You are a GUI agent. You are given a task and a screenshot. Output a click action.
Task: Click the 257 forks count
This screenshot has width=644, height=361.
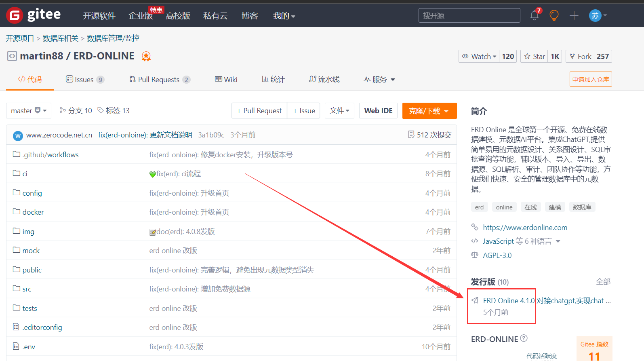point(603,56)
